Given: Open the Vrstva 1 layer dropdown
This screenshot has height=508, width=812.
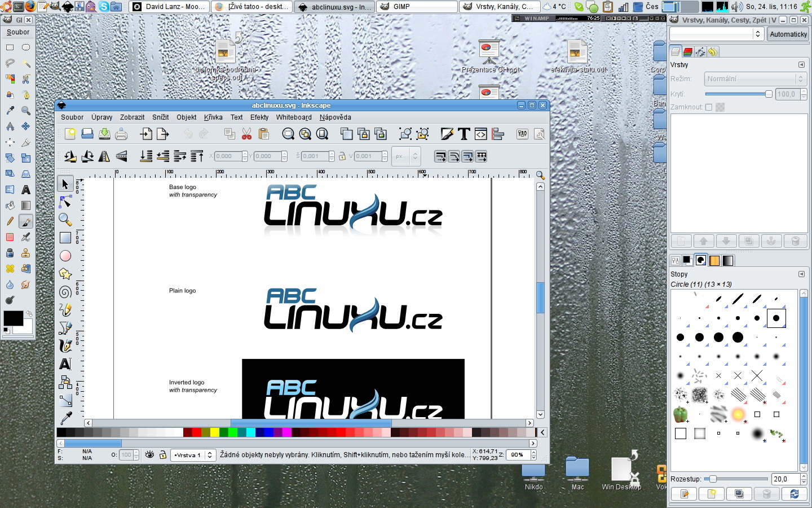Looking at the screenshot, I should click(193, 454).
